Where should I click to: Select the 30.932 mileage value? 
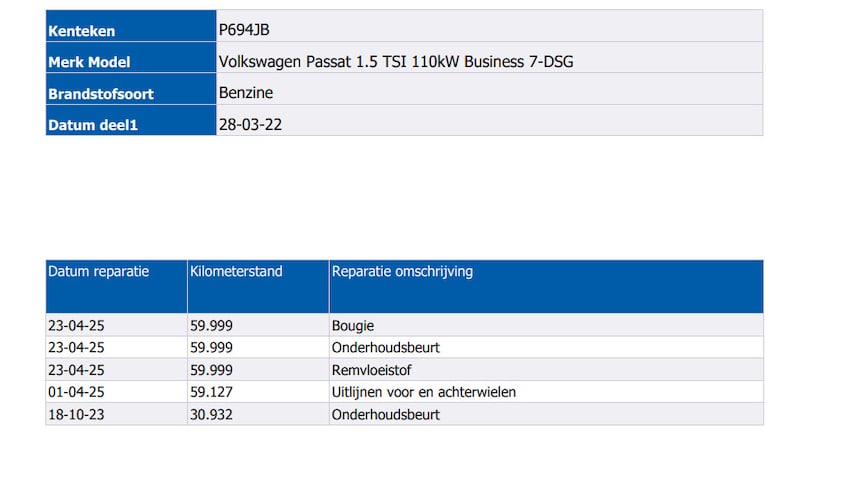tap(211, 414)
